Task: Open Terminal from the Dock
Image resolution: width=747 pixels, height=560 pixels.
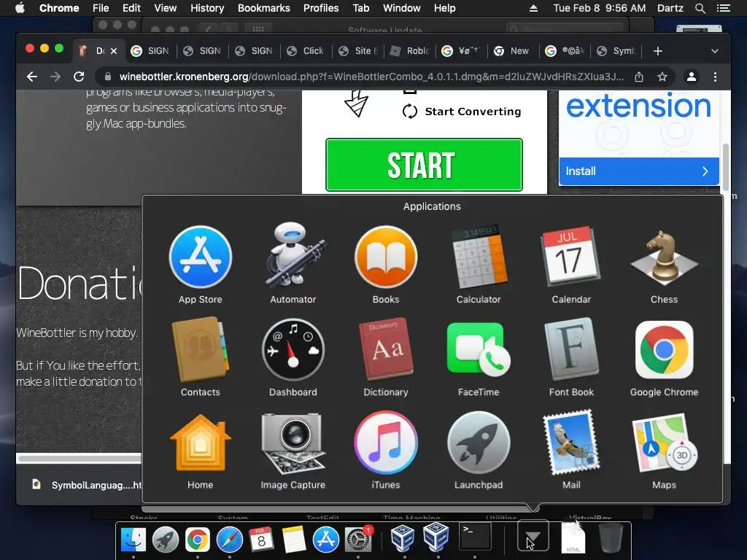Action: pos(475,537)
